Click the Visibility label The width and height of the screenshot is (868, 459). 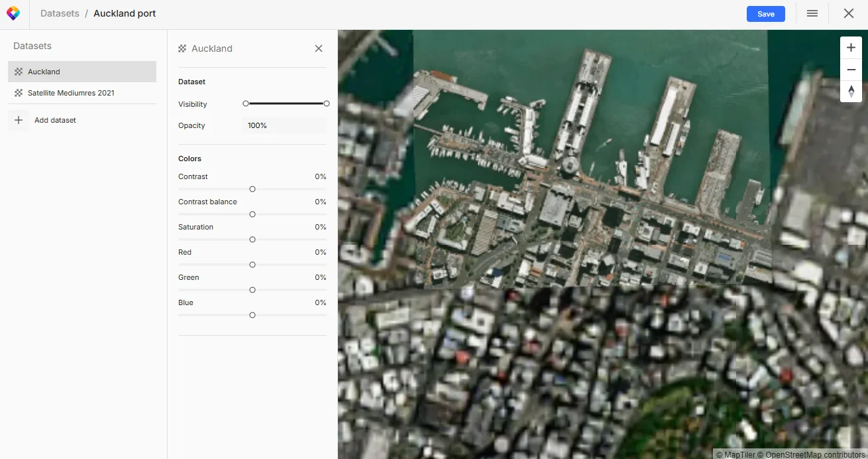click(x=193, y=104)
